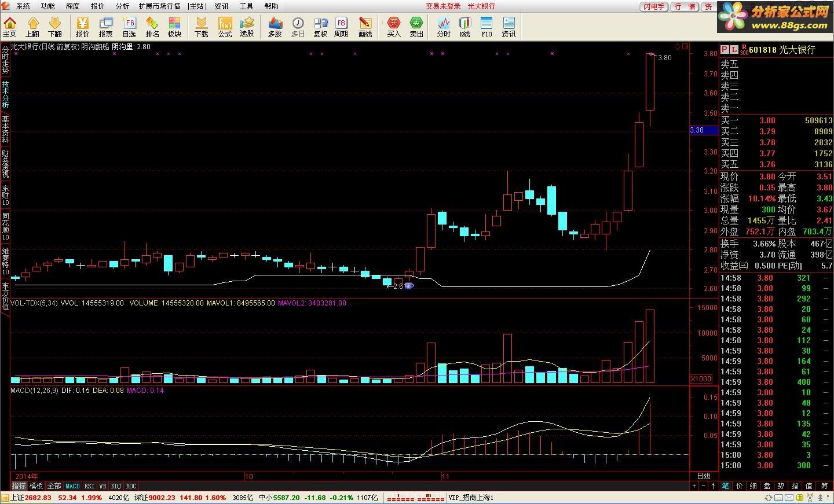834x504 pixels.
Task: Click the 601818 光大银行 stock title
Action: pos(782,50)
